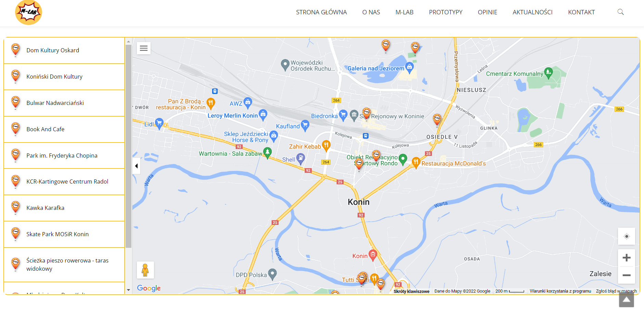The height and width of the screenshot is (309, 644).
Task: Click the scroll-to-top arrow button
Action: pos(626,300)
